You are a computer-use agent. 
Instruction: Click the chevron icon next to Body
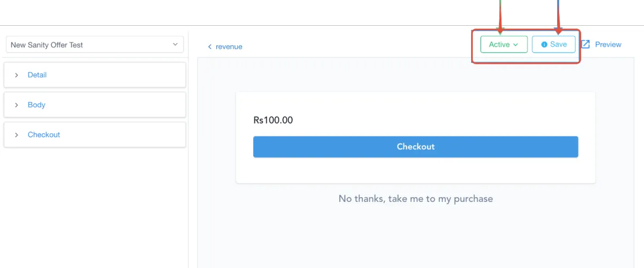point(17,105)
